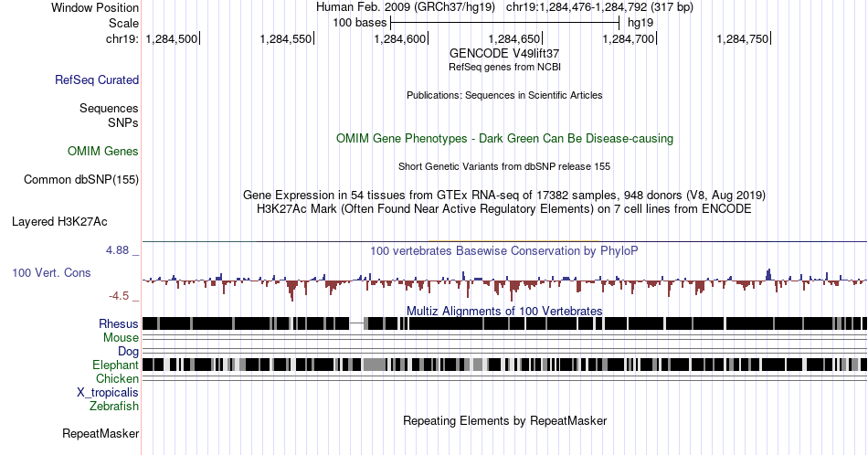Click Publications: Sequences in Scientific Articles title
This screenshot has height=455, width=868.
pyautogui.click(x=504, y=95)
